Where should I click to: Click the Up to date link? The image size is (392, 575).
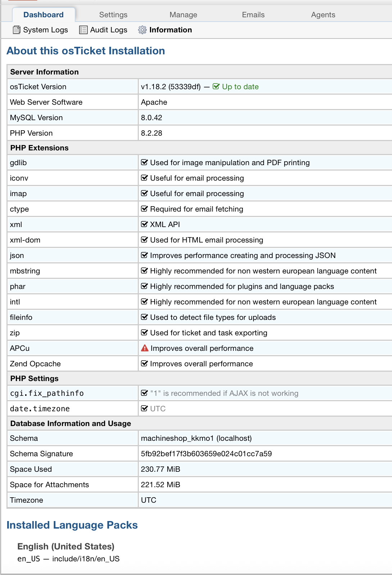pos(240,87)
